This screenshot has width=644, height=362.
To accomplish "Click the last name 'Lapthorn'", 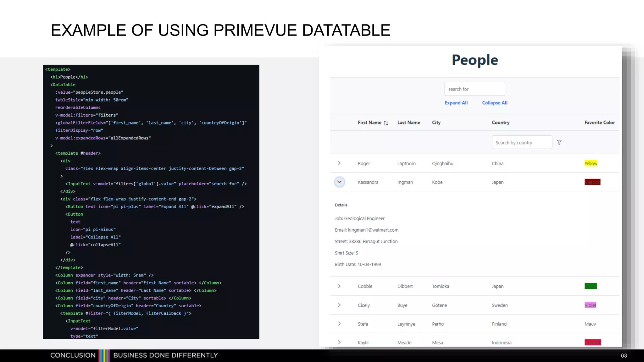I will coord(406,163).
